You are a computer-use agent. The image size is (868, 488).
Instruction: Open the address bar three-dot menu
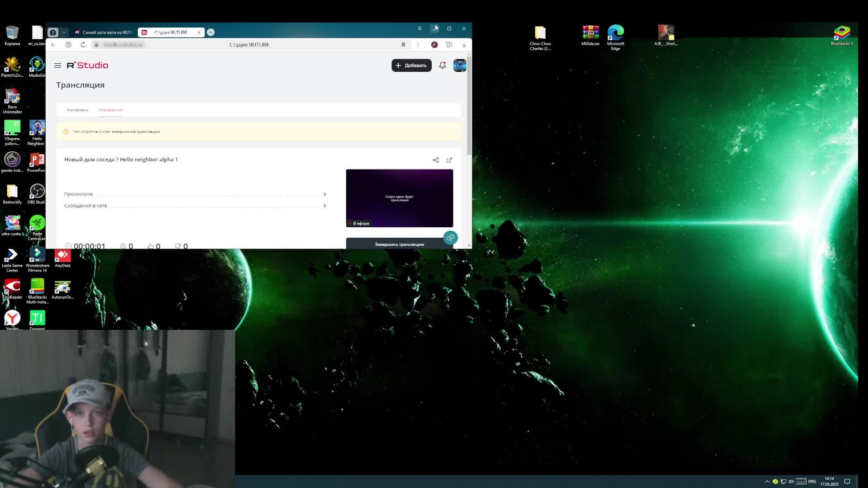(418, 45)
